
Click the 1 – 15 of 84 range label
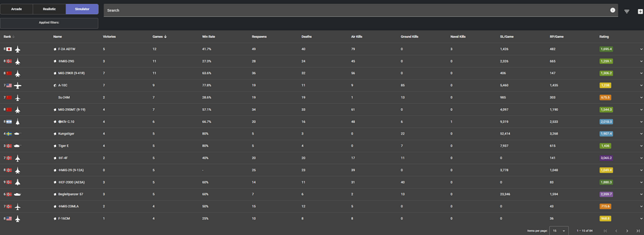tap(585, 231)
